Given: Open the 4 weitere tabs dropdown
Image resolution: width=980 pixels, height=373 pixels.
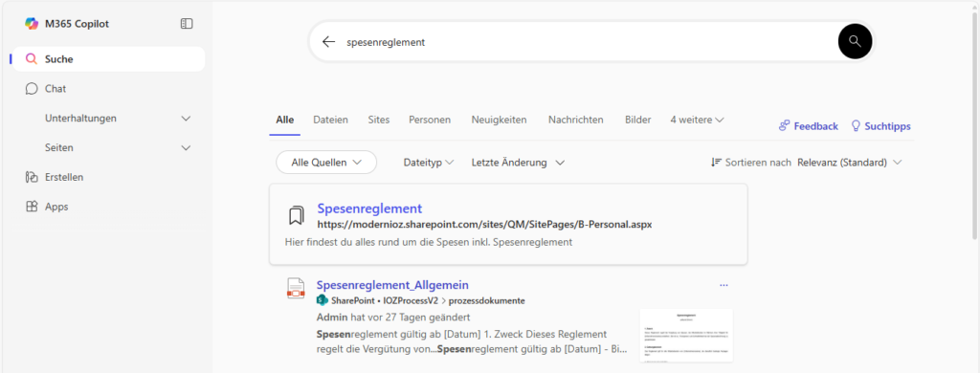Looking at the screenshot, I should [697, 120].
